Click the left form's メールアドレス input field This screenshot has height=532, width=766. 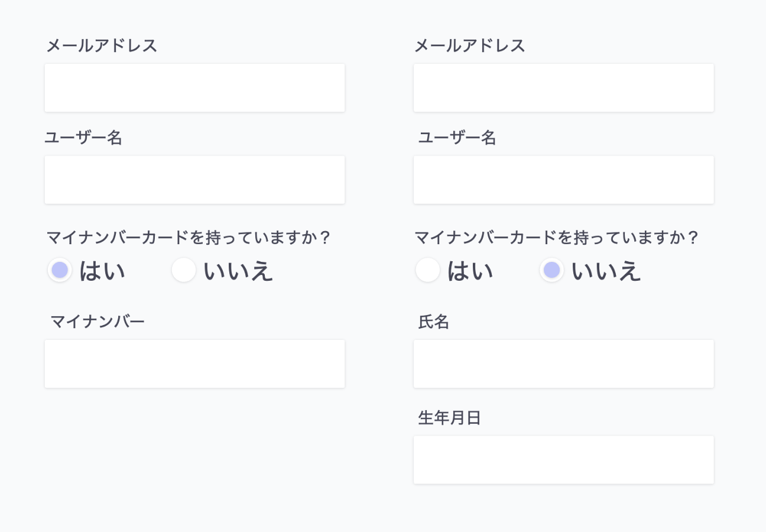(194, 87)
